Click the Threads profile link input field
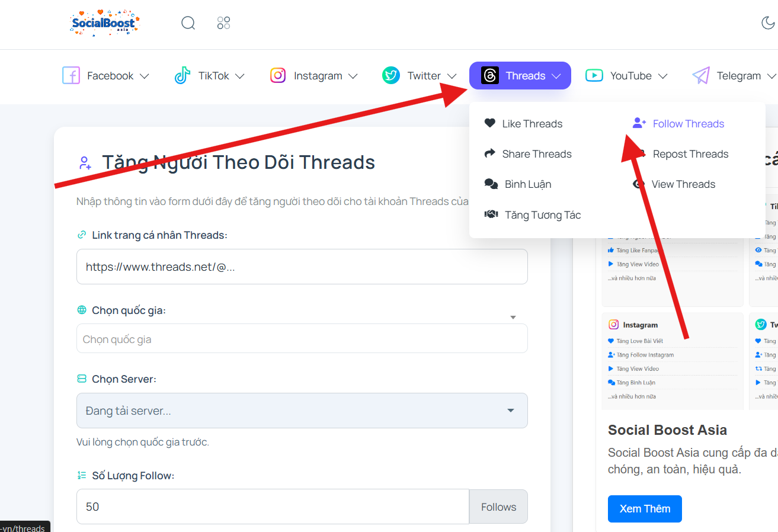Image resolution: width=778 pixels, height=532 pixels. [x=302, y=267]
